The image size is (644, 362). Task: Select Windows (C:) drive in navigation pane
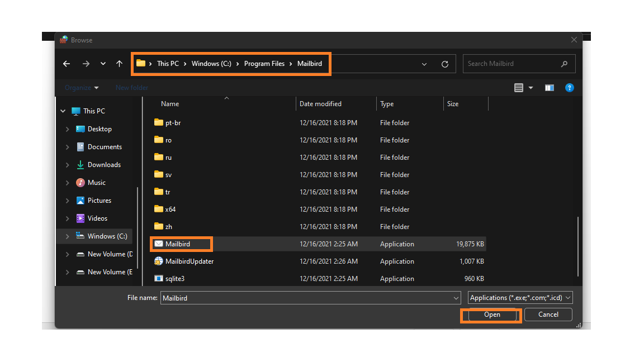[107, 236]
